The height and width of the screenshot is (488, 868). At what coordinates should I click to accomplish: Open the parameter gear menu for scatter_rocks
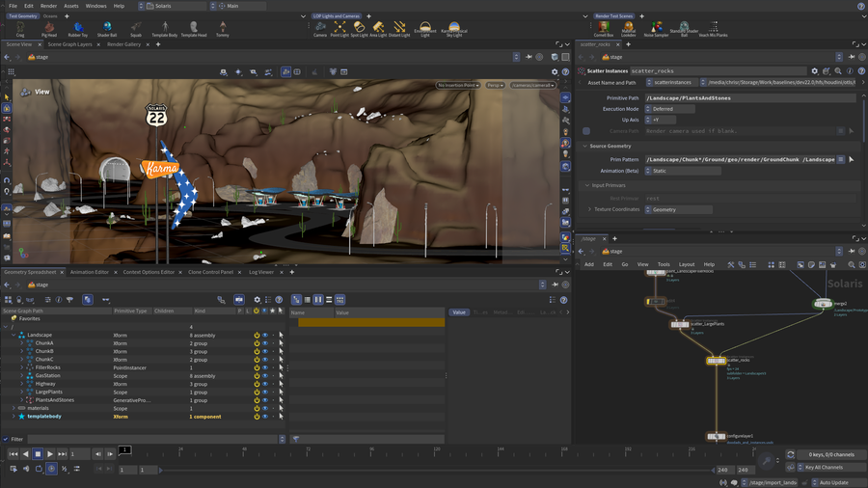(814, 70)
